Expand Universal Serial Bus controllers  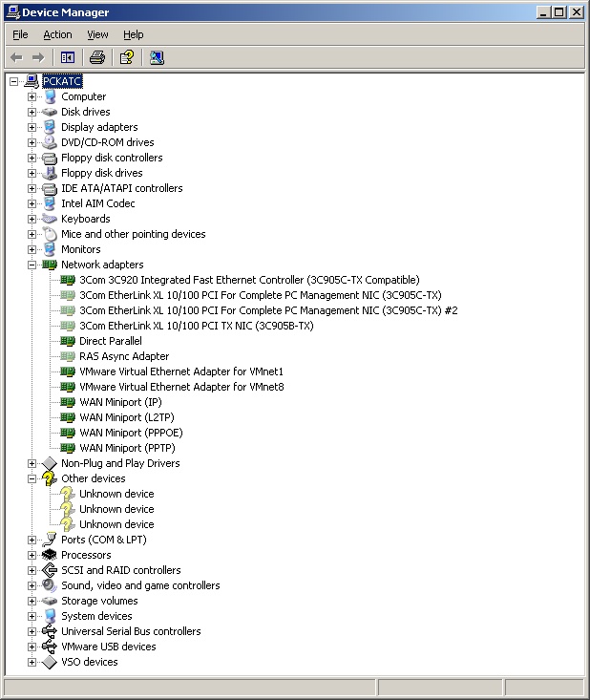(x=32, y=631)
